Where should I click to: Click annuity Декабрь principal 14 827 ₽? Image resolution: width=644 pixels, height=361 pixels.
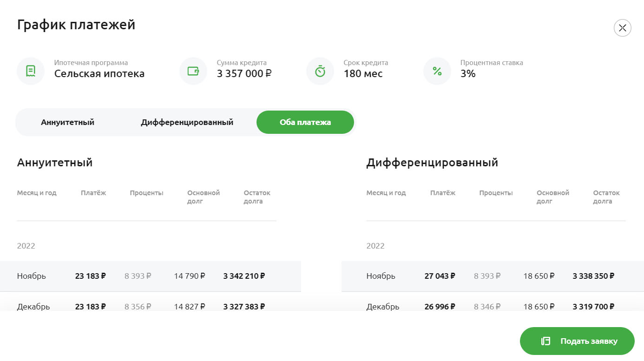190,307
